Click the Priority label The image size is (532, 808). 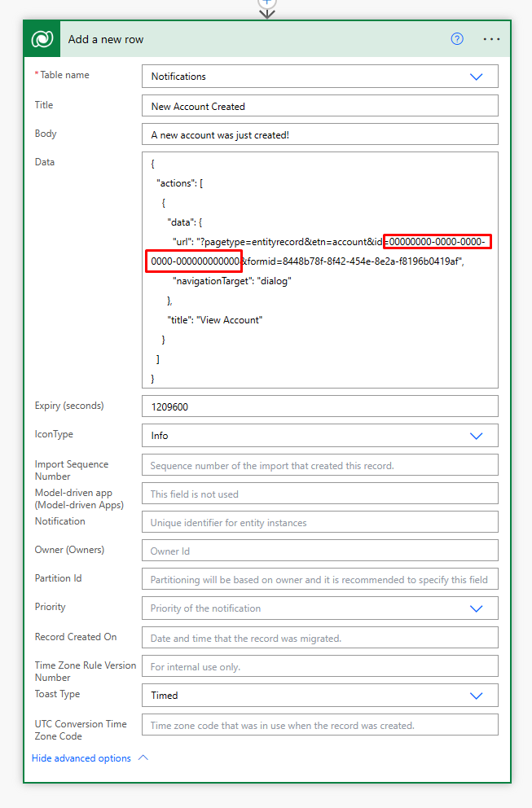50,607
